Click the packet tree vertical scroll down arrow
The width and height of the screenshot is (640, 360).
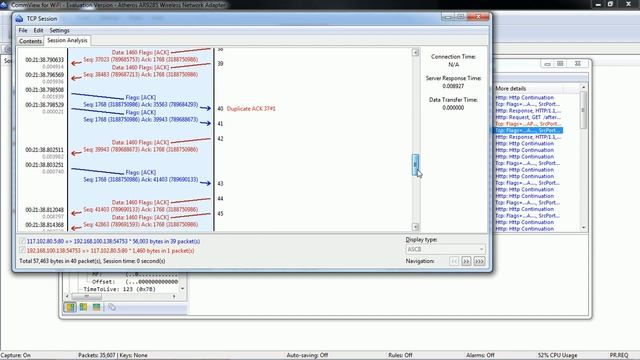(182, 289)
